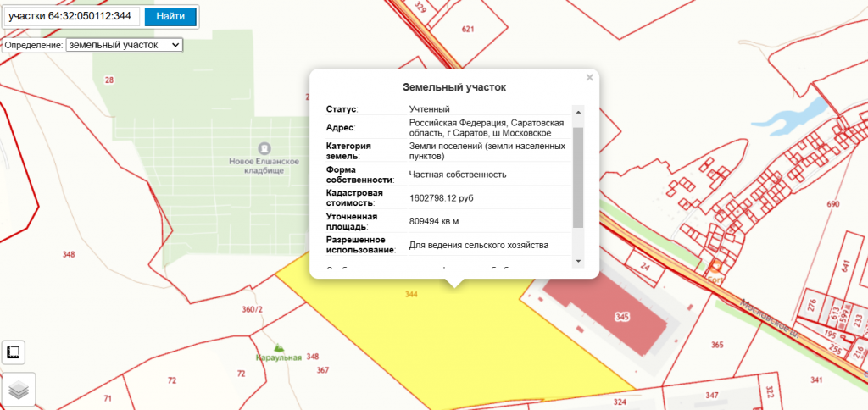Open the map layers switcher icon
The height and width of the screenshot is (410, 868).
(x=18, y=390)
